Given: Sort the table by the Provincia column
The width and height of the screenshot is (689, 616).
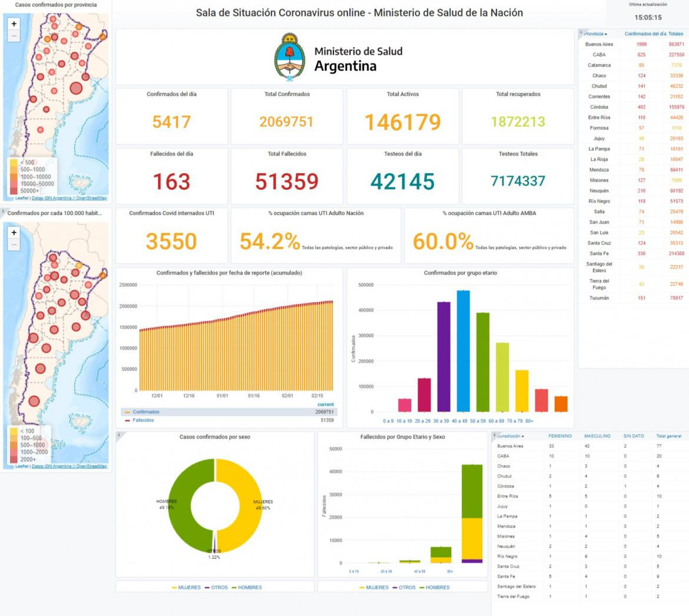Looking at the screenshot, I should 595,34.
